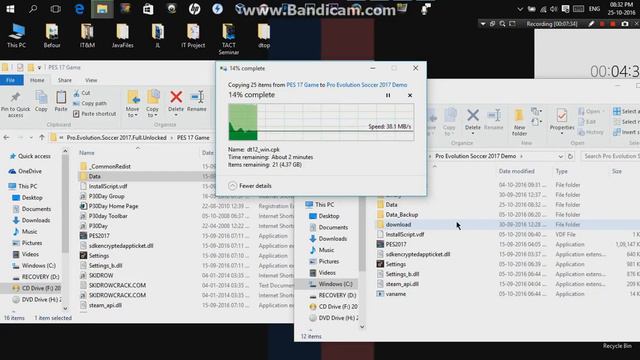Image resolution: width=640 pixels, height=360 pixels.
Task: Select InstallScript.vdf in right window
Action: (x=400, y=235)
